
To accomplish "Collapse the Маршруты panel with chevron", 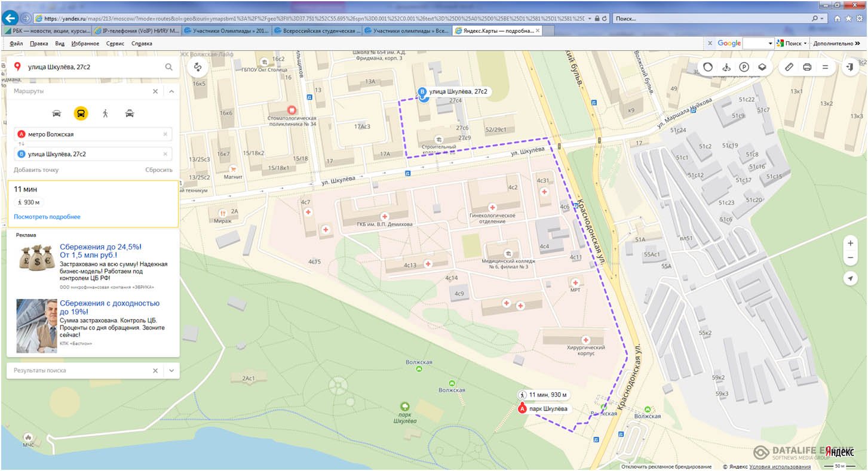I will click(x=171, y=91).
